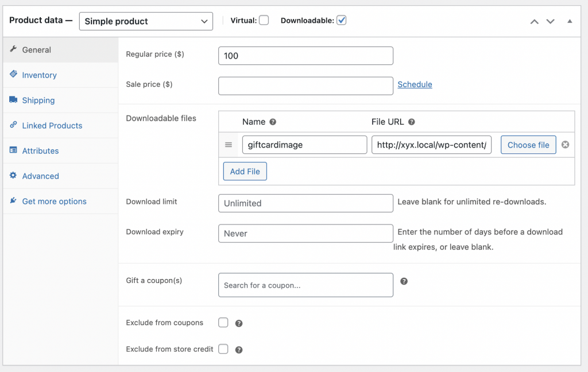Enable the Virtual checkbox
This screenshot has height=372, width=588.
(264, 20)
